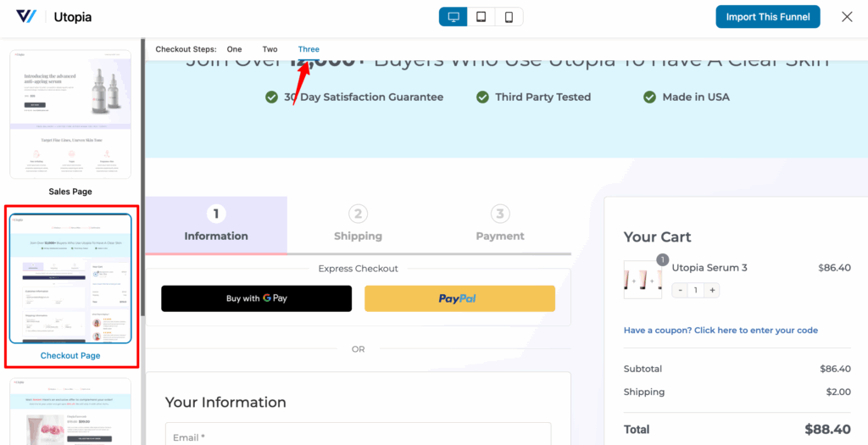The image size is (868, 445).
Task: Click the PayPal express checkout button
Action: pos(459,298)
